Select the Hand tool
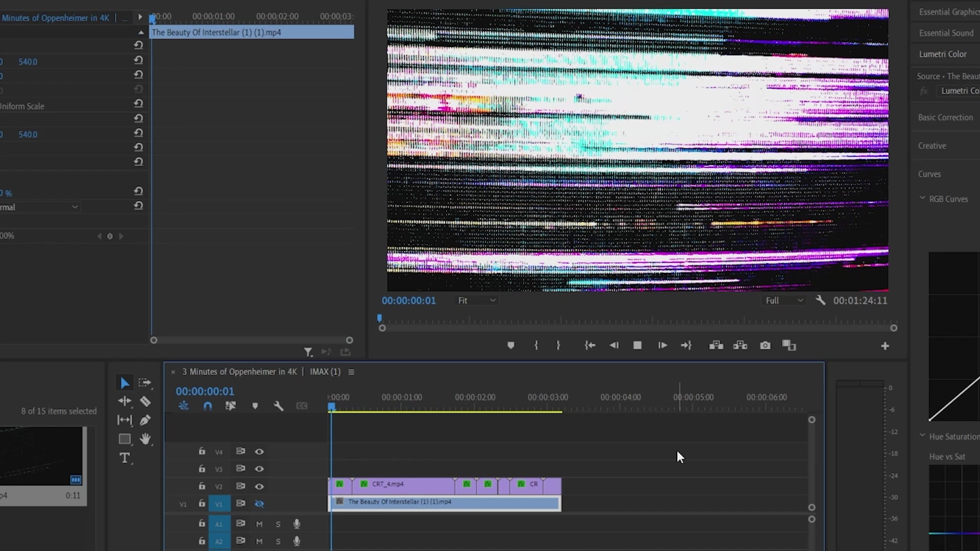Screen dimensions: 980x551 pyautogui.click(x=145, y=439)
